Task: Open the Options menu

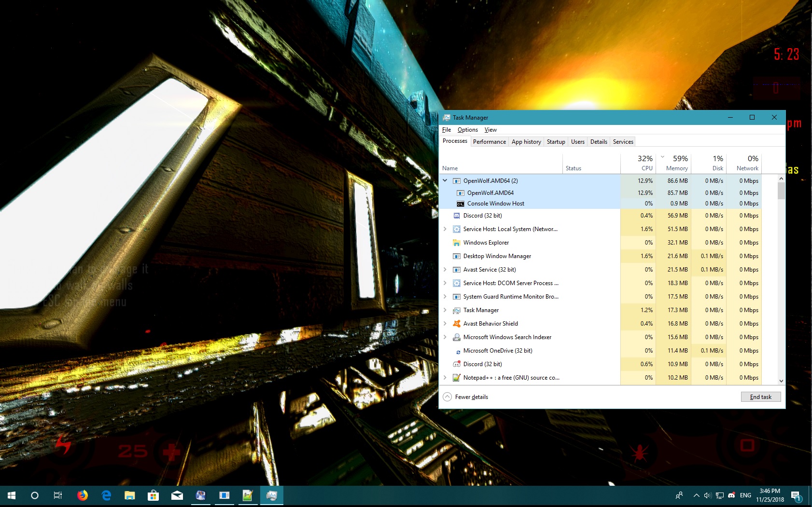Action: [x=467, y=130]
